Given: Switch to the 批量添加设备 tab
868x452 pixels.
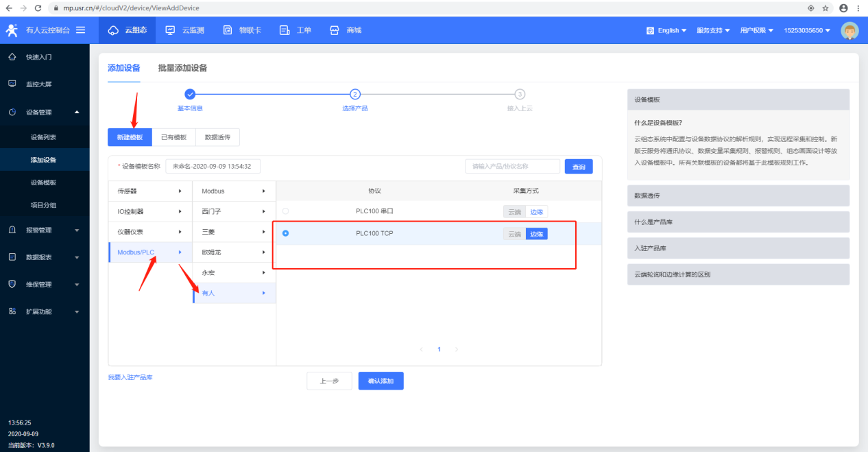Looking at the screenshot, I should pos(182,68).
